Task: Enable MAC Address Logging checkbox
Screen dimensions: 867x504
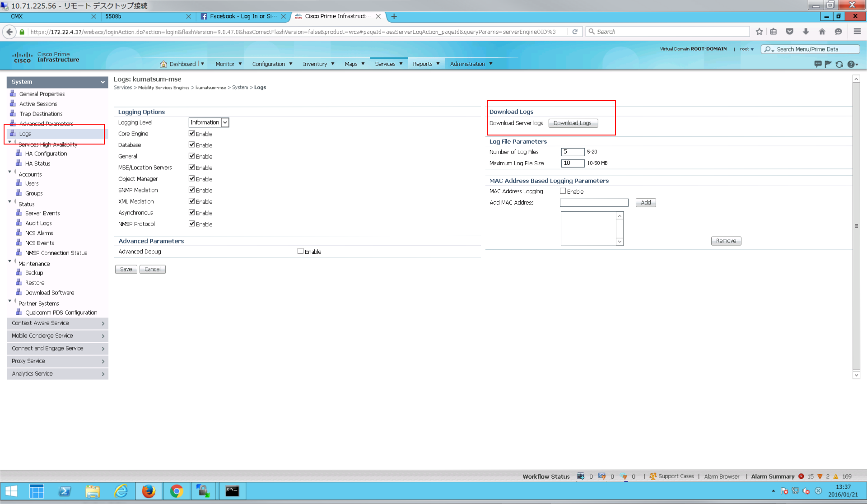Action: (563, 191)
